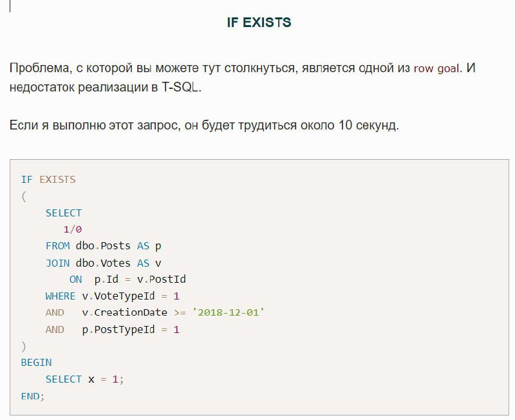Click the IF EXISTS section heading
Image resolution: width=515 pixels, height=420 pixels.
(259, 23)
